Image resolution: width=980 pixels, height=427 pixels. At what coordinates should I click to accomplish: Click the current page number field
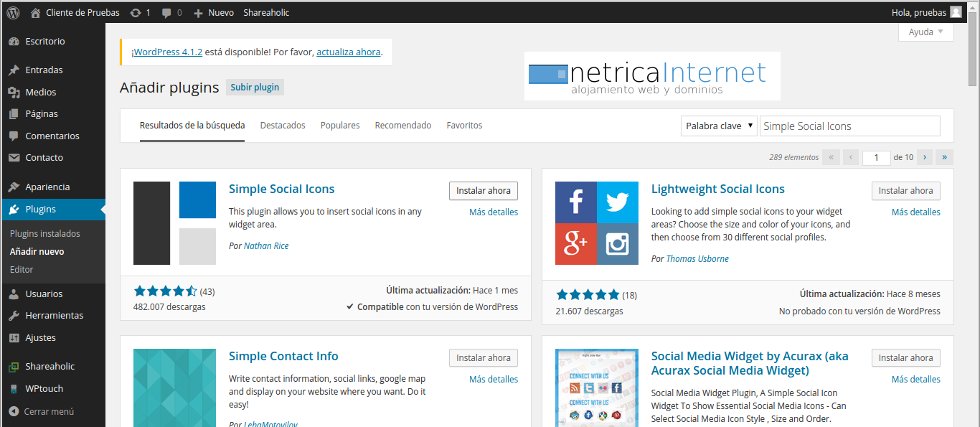pyautogui.click(x=877, y=157)
